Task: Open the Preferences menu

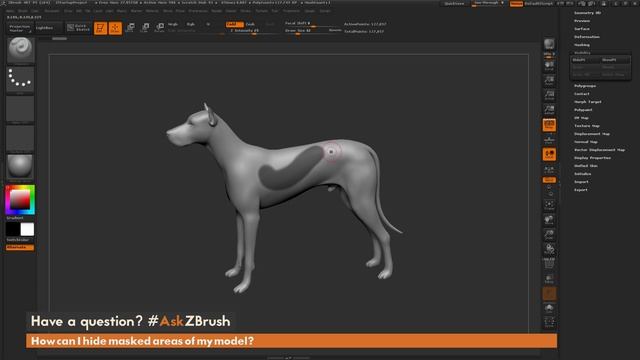Action: 198,11
